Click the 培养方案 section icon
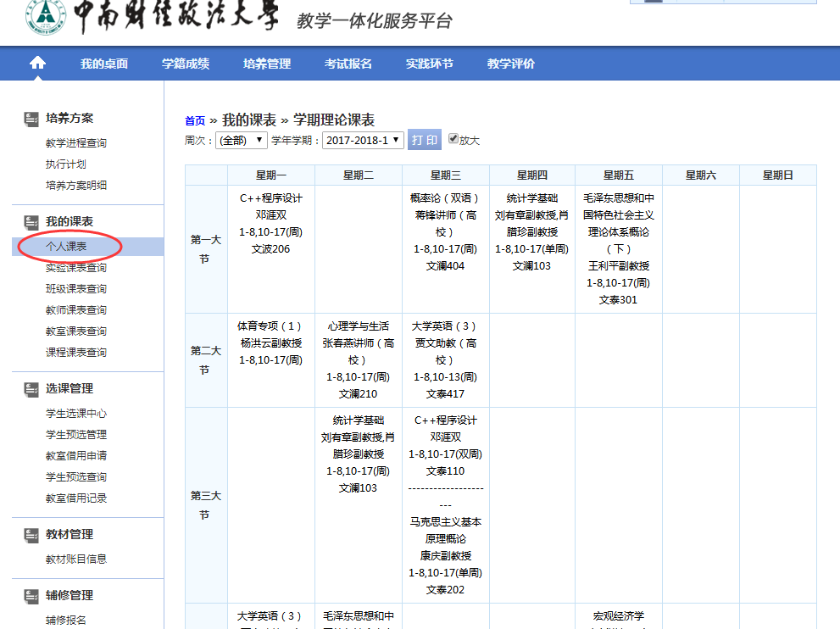Image resolution: width=840 pixels, height=629 pixels. tap(31, 119)
